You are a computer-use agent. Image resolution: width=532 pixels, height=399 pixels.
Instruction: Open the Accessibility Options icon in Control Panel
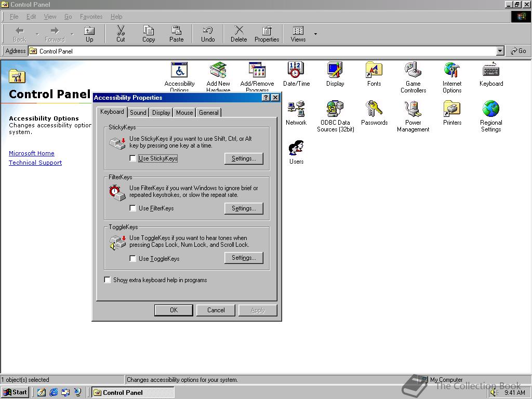[179, 71]
